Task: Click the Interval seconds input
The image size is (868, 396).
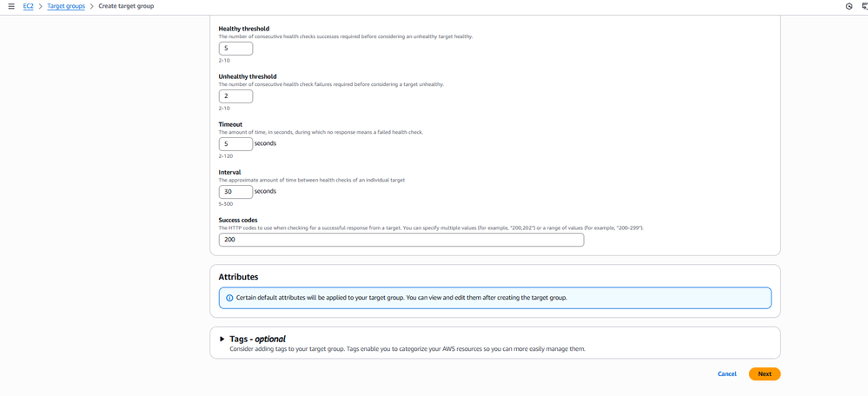Action: [235, 191]
